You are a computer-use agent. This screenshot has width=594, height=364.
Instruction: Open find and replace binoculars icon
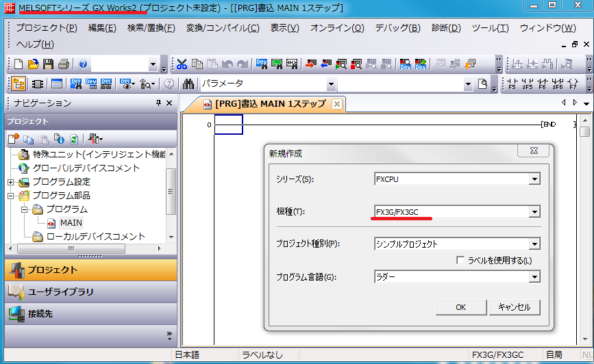point(188,83)
